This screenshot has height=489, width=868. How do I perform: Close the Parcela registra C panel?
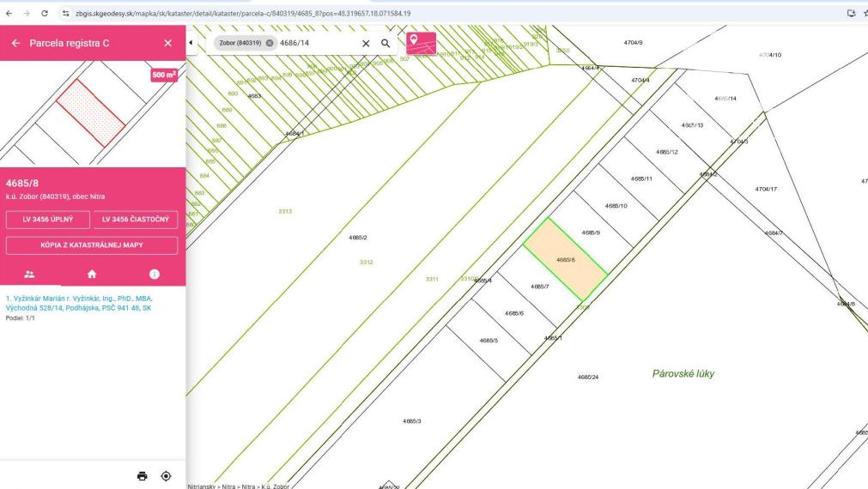pyautogui.click(x=167, y=43)
